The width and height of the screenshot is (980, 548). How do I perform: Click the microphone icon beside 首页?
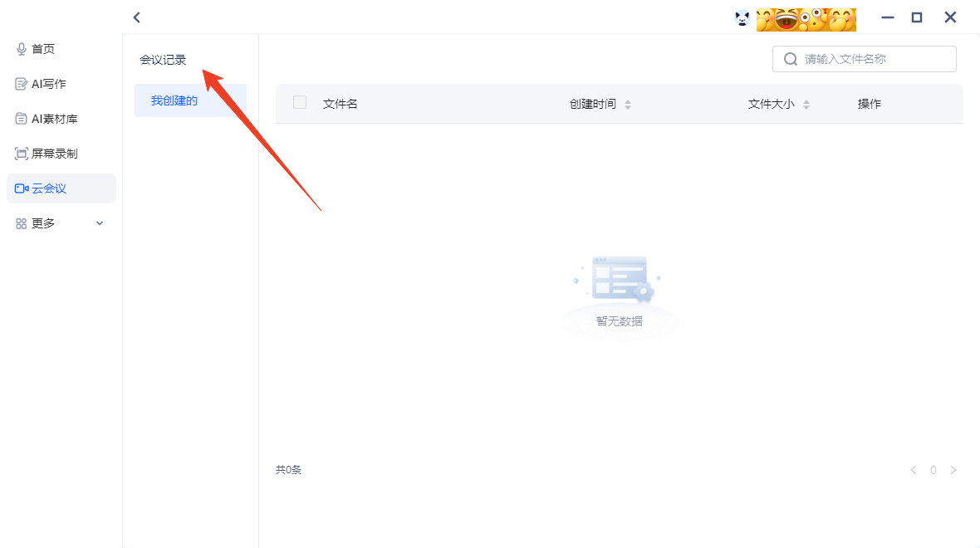click(x=22, y=49)
